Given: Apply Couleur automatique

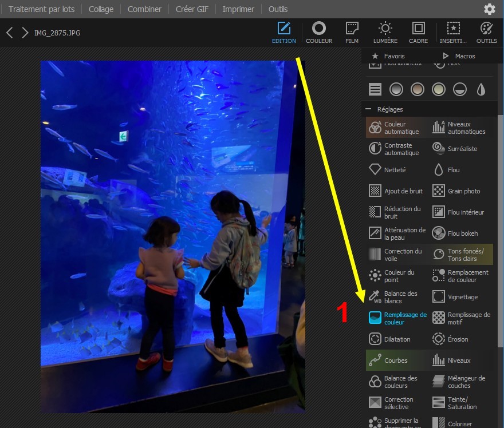Looking at the screenshot, I should tap(397, 128).
